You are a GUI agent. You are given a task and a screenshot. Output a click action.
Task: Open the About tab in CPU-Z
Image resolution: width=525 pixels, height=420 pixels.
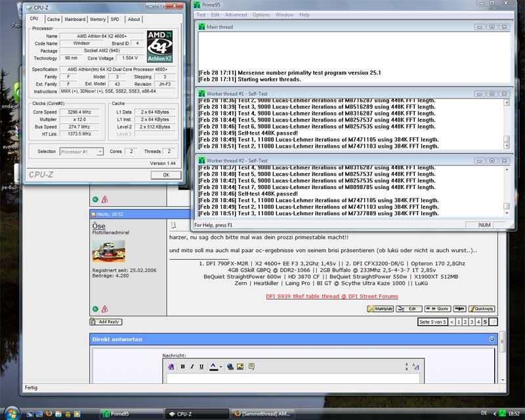pos(134,20)
